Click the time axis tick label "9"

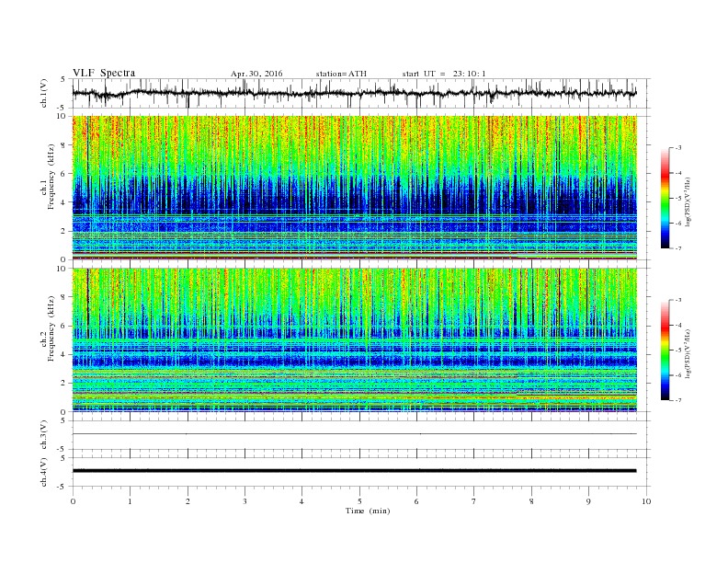(x=588, y=501)
